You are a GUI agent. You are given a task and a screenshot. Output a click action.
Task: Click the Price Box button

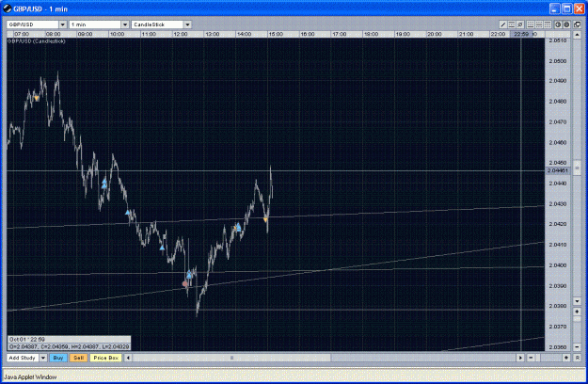[x=105, y=358]
